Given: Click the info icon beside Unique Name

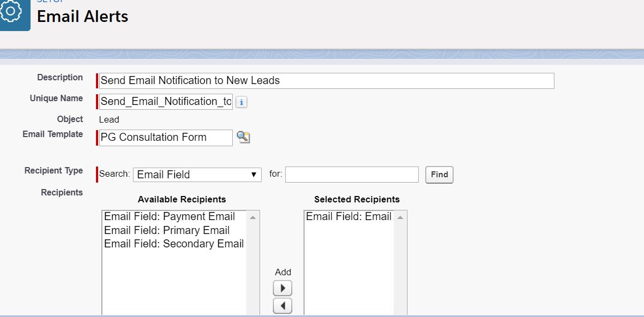Looking at the screenshot, I should [241, 102].
